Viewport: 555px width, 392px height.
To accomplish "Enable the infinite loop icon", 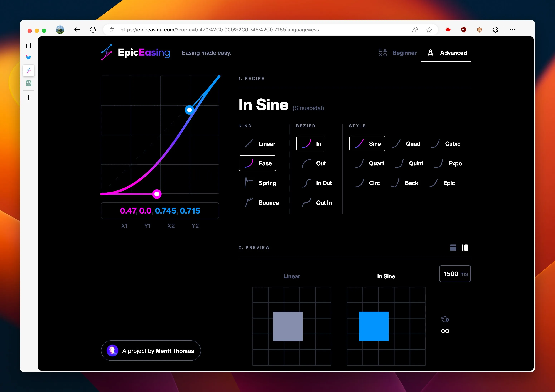I will tap(445, 331).
